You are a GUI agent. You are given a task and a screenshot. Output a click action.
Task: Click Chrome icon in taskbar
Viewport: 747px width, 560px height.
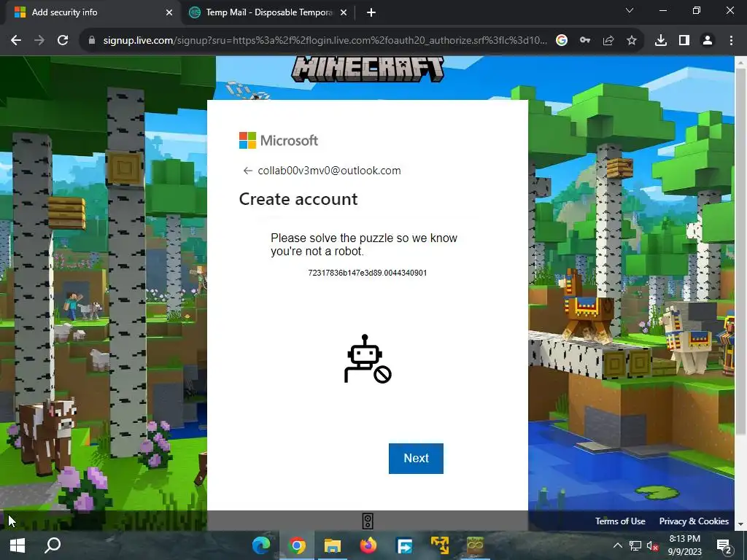(x=297, y=545)
